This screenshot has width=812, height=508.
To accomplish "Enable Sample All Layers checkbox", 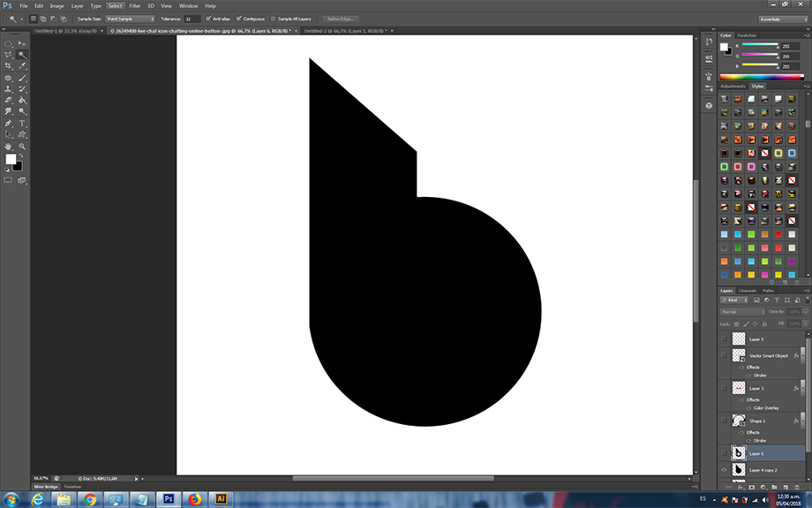I will tap(274, 18).
